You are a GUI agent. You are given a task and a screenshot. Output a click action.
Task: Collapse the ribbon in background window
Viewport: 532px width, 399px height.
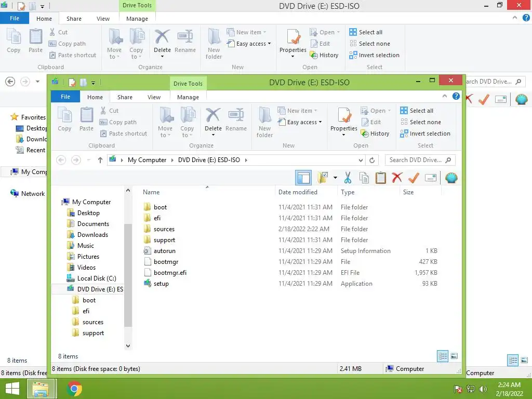pos(515,18)
